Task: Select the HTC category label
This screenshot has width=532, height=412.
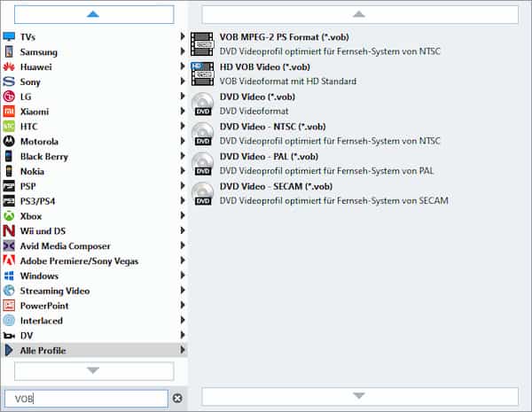Action: coord(29,127)
